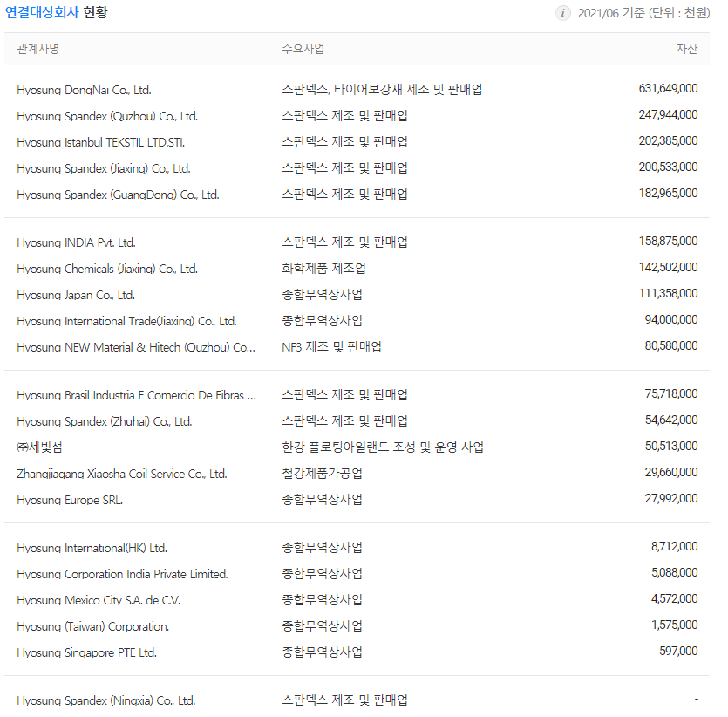Click 2021/06 기준 (단위 : 천원) label
Screen dimensions: 728x717
pos(643,13)
